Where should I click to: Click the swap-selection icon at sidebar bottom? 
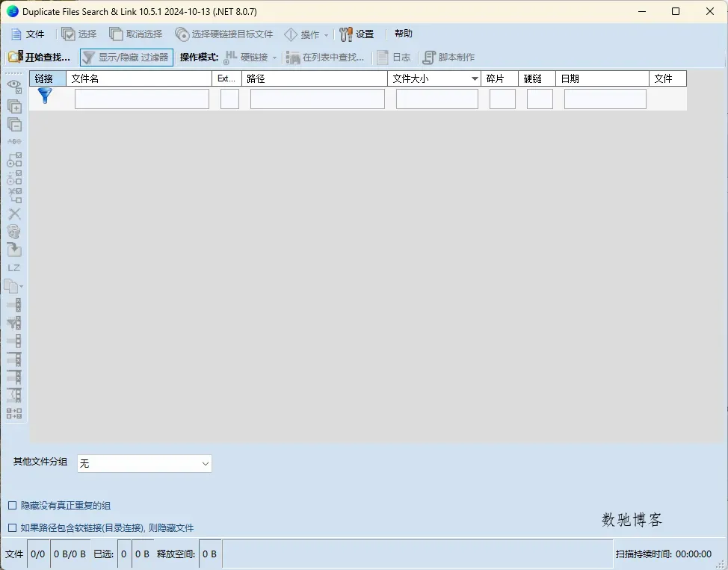tap(14, 413)
